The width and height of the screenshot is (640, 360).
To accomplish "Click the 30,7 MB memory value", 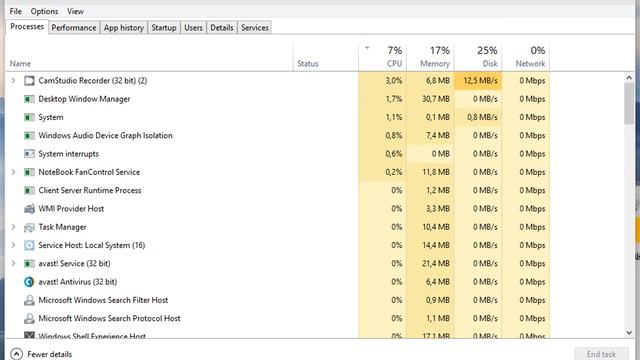I will [x=436, y=99].
